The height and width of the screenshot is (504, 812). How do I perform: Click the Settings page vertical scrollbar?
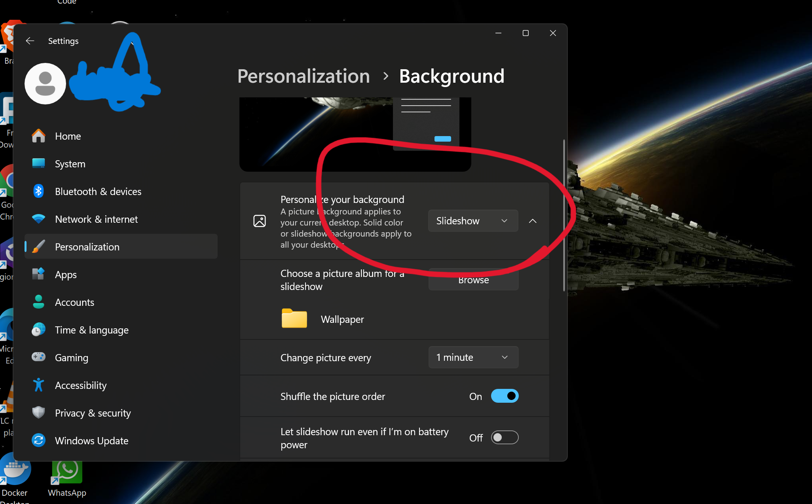coord(564,215)
